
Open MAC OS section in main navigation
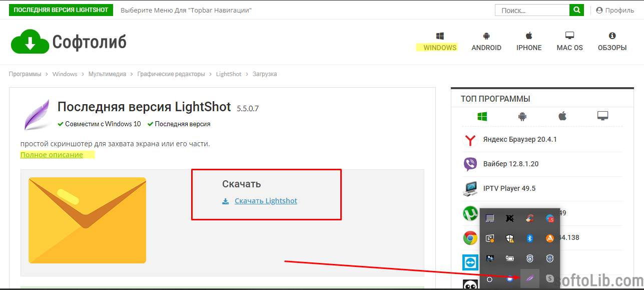click(x=569, y=43)
